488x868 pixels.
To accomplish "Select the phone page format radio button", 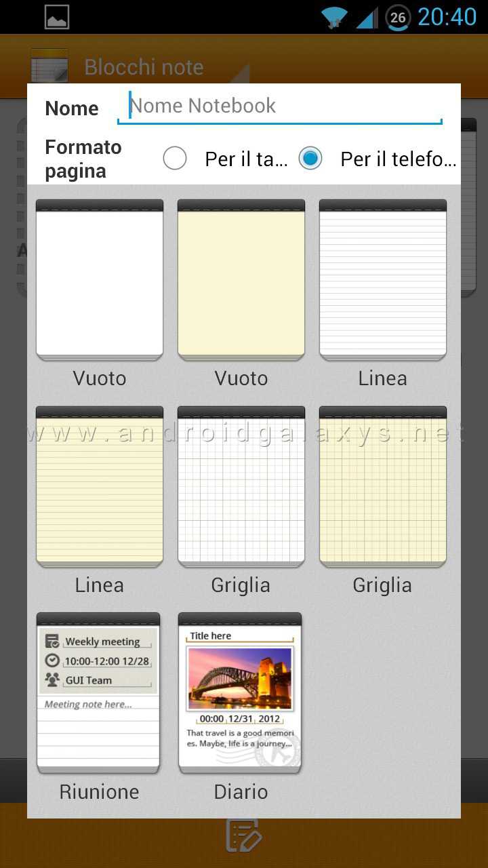I will (x=310, y=159).
